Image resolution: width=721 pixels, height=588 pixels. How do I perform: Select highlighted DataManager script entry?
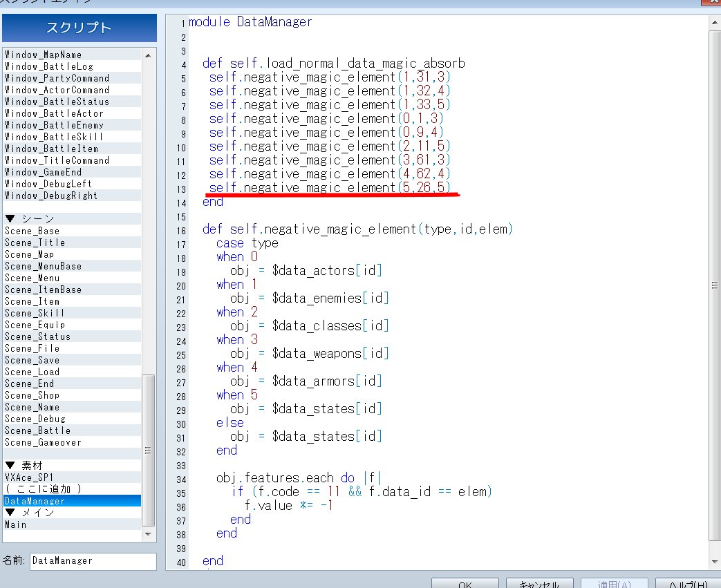point(72,501)
